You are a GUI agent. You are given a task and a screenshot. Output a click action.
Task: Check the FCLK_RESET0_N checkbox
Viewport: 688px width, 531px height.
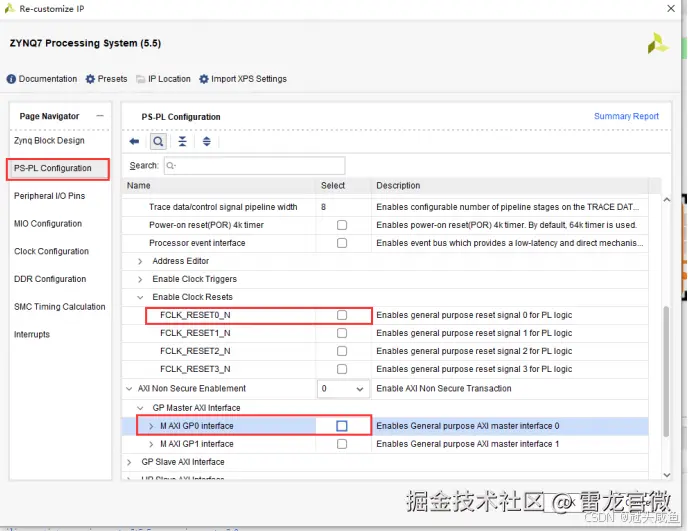click(x=342, y=315)
